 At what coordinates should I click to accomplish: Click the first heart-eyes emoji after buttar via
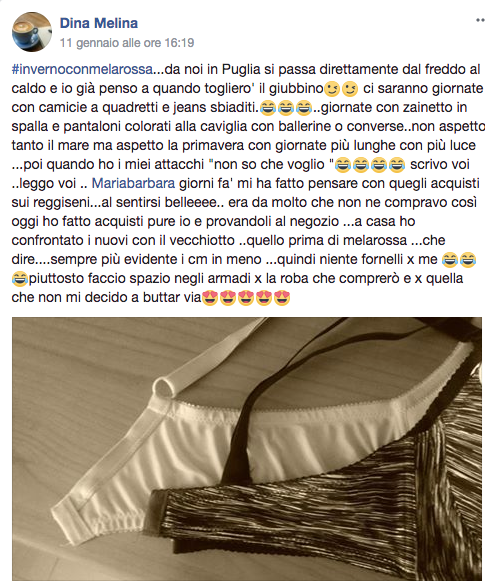(x=210, y=298)
